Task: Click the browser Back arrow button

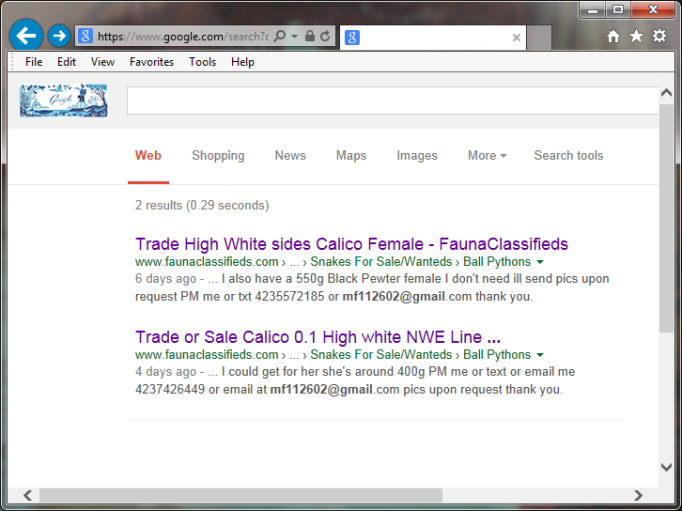Action: [26, 35]
